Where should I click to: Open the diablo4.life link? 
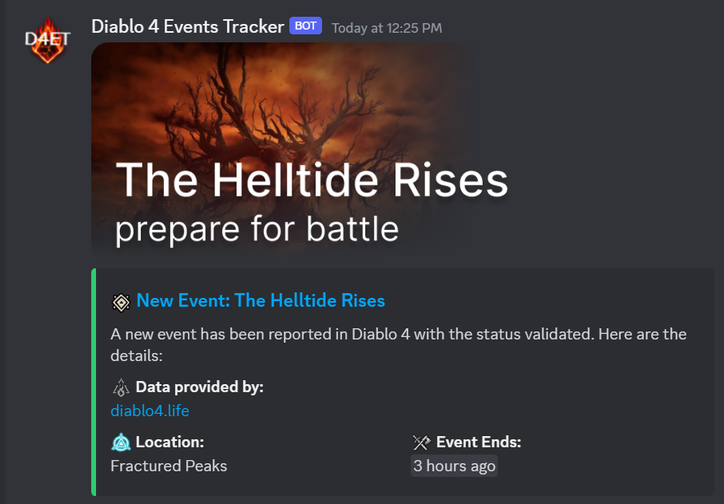[150, 410]
